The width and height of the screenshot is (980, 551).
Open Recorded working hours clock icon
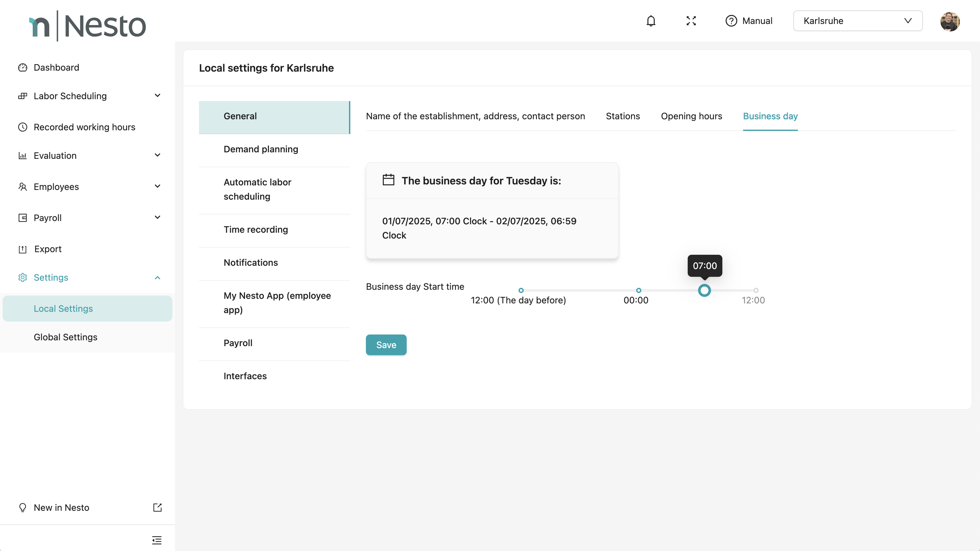pos(23,127)
